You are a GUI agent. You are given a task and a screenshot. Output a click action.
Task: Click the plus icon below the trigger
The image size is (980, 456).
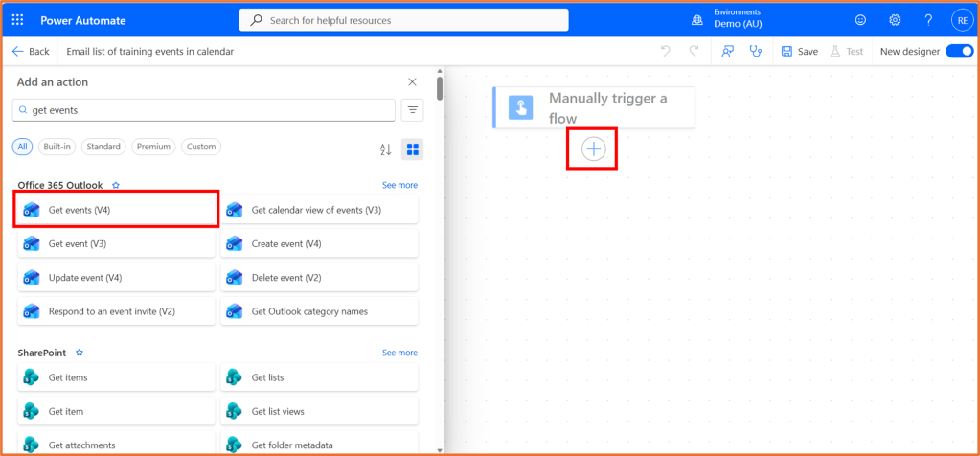[594, 148]
